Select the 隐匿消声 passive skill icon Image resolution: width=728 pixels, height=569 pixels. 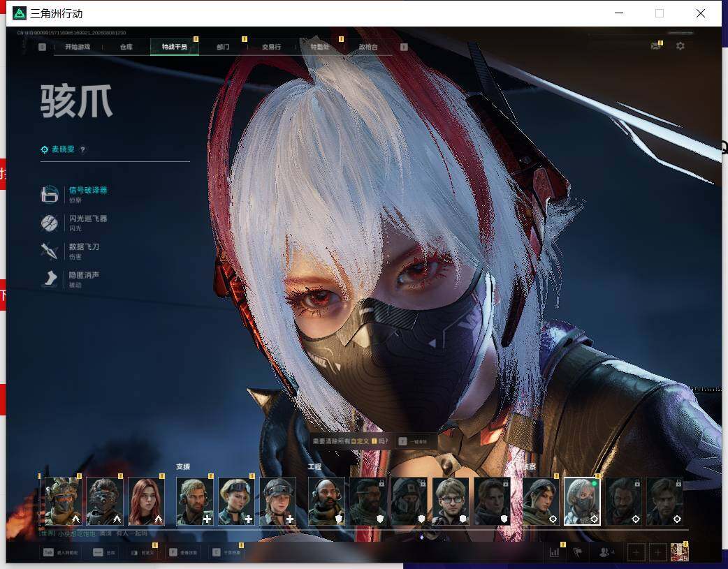point(50,279)
